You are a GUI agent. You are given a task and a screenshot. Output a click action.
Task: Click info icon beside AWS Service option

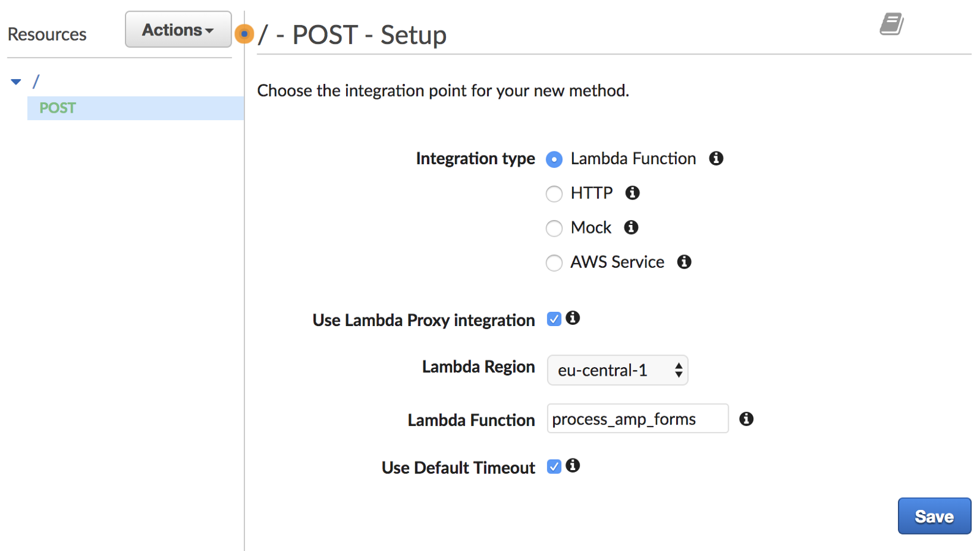684,262
